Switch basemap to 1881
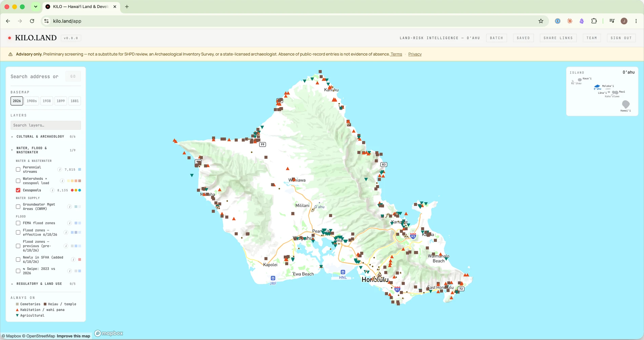644x340 pixels. [75, 101]
